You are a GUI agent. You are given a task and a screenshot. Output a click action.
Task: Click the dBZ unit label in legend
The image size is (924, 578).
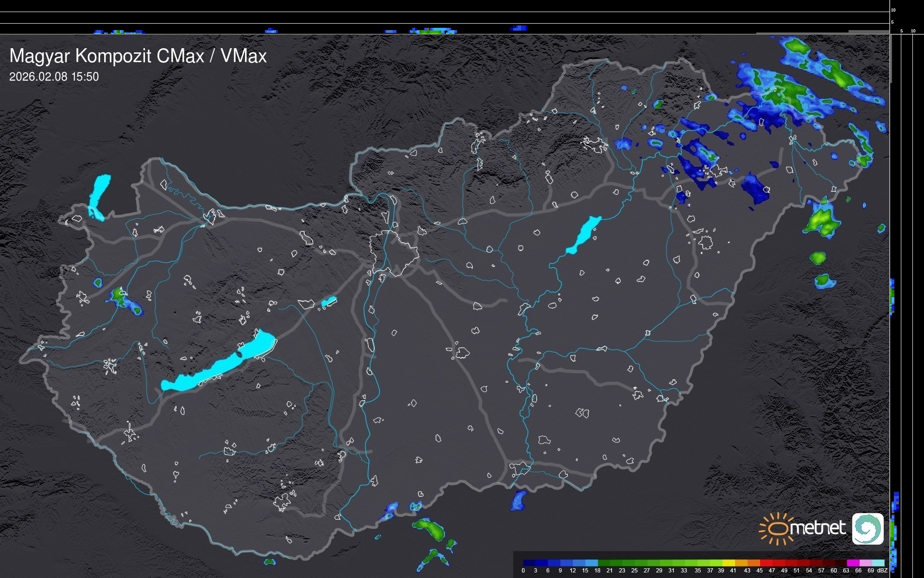(x=882, y=571)
